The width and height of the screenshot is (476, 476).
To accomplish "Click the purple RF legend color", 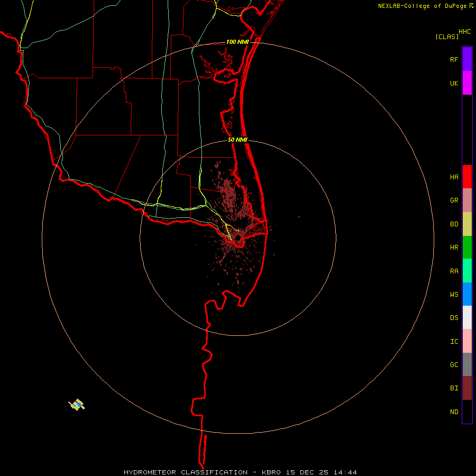I will tap(467, 59).
